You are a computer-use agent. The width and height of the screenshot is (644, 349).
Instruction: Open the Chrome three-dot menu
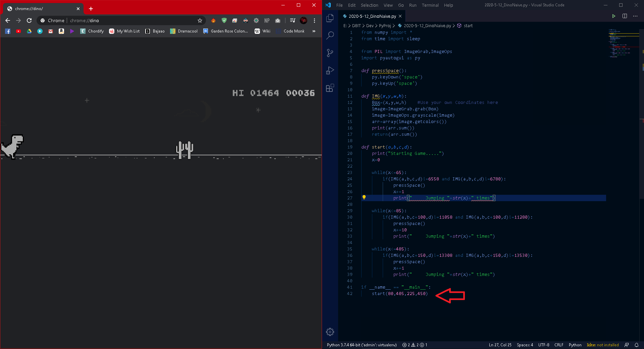tap(314, 20)
